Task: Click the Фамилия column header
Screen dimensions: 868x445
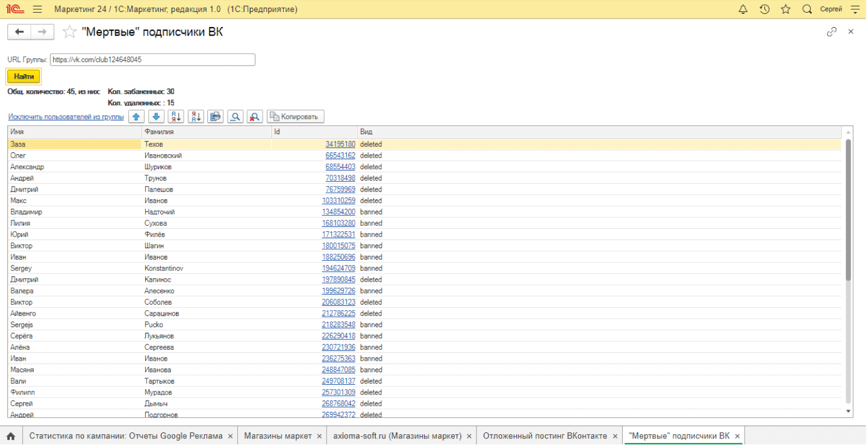Action: pyautogui.click(x=206, y=132)
